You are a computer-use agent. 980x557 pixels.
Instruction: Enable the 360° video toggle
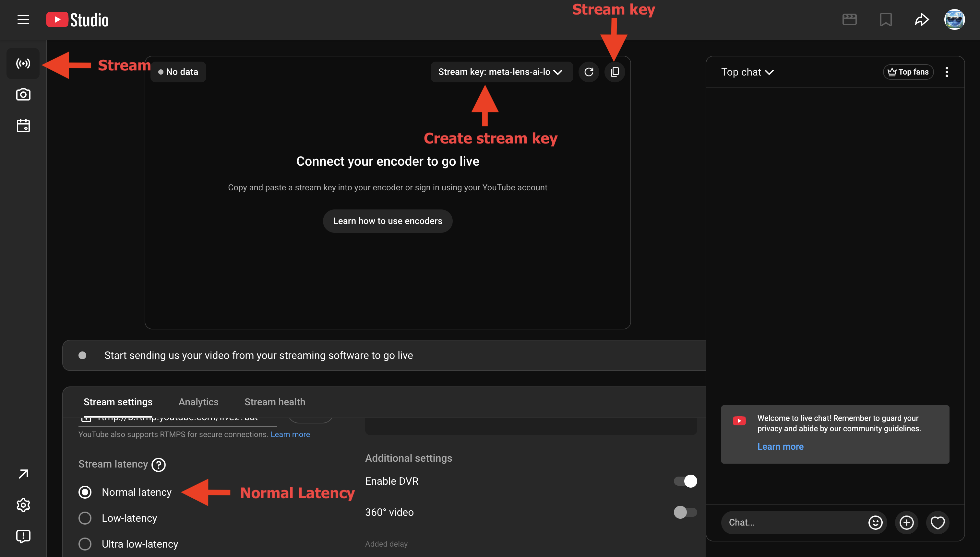click(x=685, y=512)
